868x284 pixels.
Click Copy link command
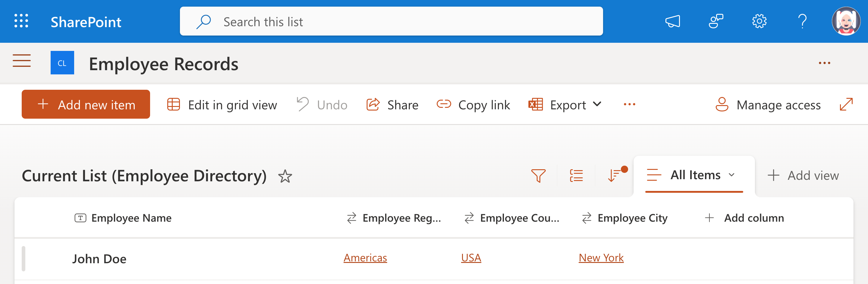[x=473, y=105]
